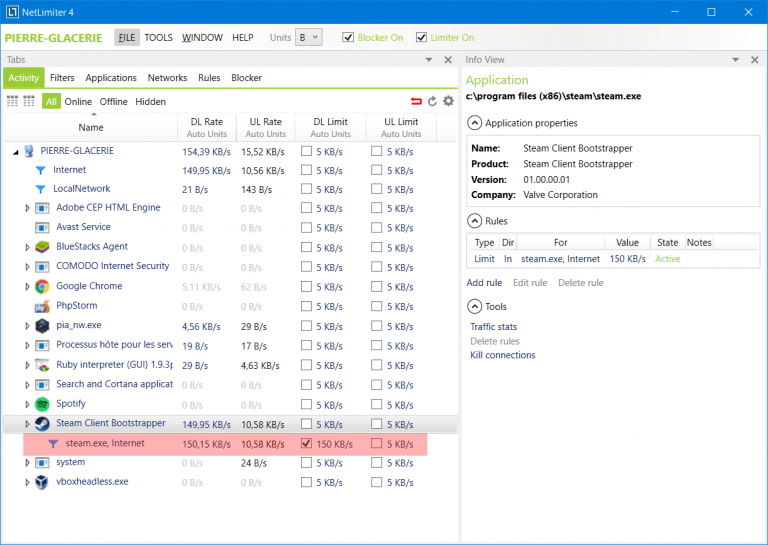The width and height of the screenshot is (768, 545).
Task: Click the Adobe CEP HTML Engine icon
Action: [42, 209]
